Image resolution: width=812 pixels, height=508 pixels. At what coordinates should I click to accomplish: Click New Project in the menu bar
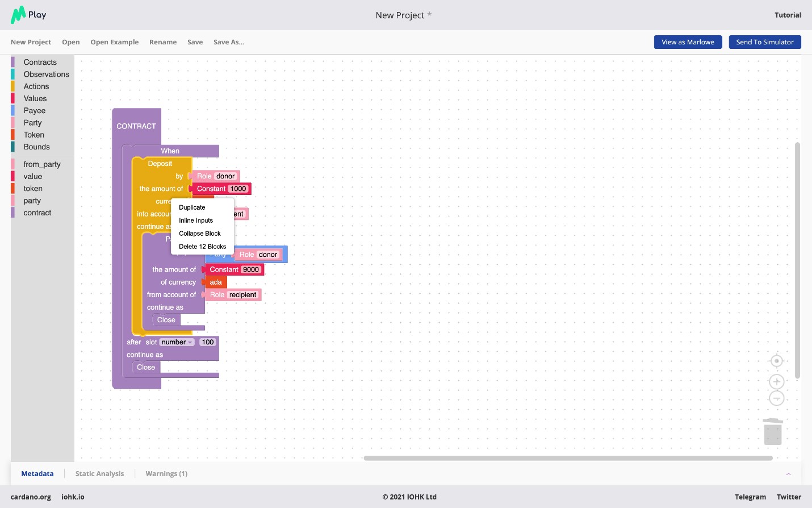tap(31, 42)
